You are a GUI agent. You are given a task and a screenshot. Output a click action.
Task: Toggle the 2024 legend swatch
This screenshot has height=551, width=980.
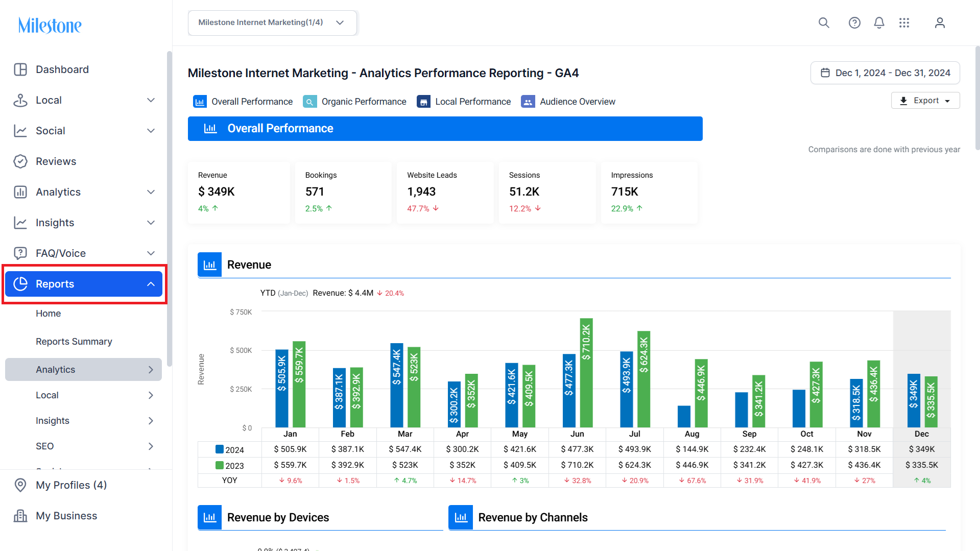point(220,449)
